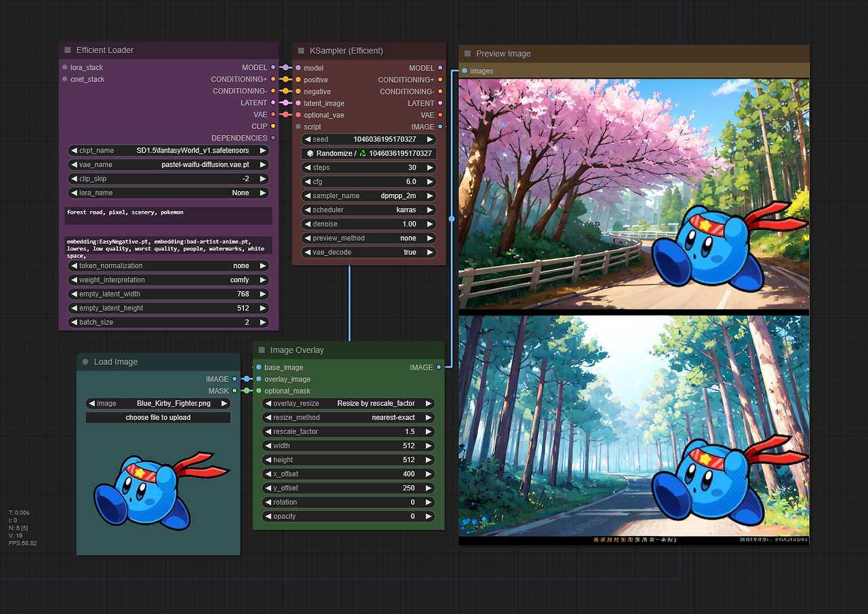The image size is (868, 614).
Task: Adjust the opacity value slider field
Action: [x=349, y=516]
